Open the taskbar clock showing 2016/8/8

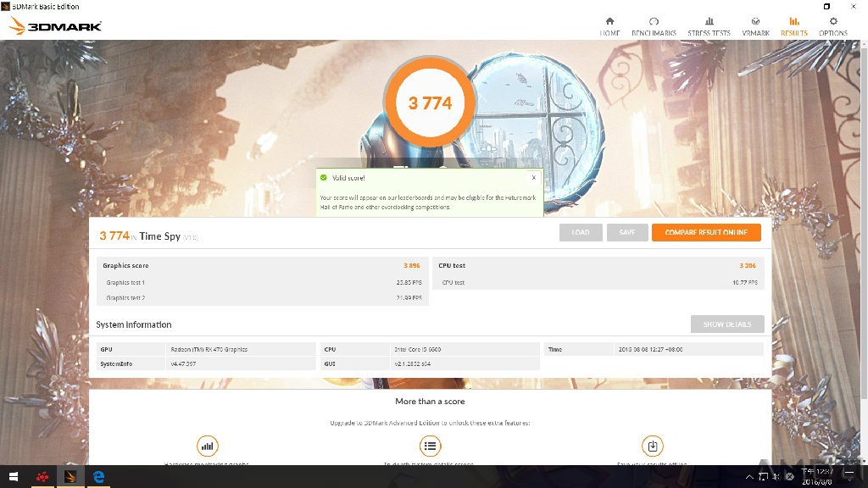817,476
